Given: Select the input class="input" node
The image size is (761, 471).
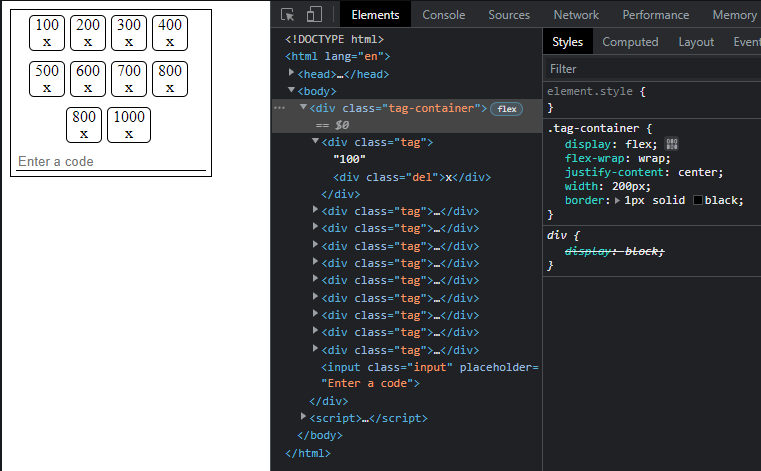Looking at the screenshot, I should point(430,375).
